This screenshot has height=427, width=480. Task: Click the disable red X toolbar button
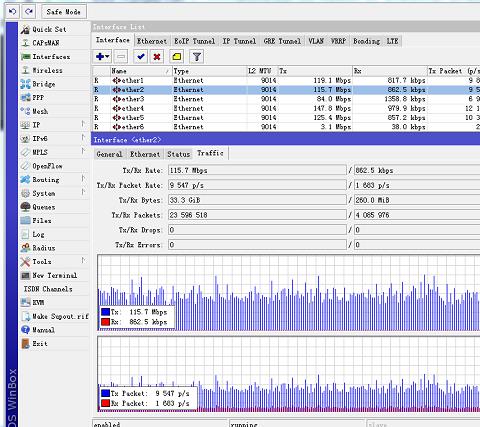pyautogui.click(x=157, y=57)
